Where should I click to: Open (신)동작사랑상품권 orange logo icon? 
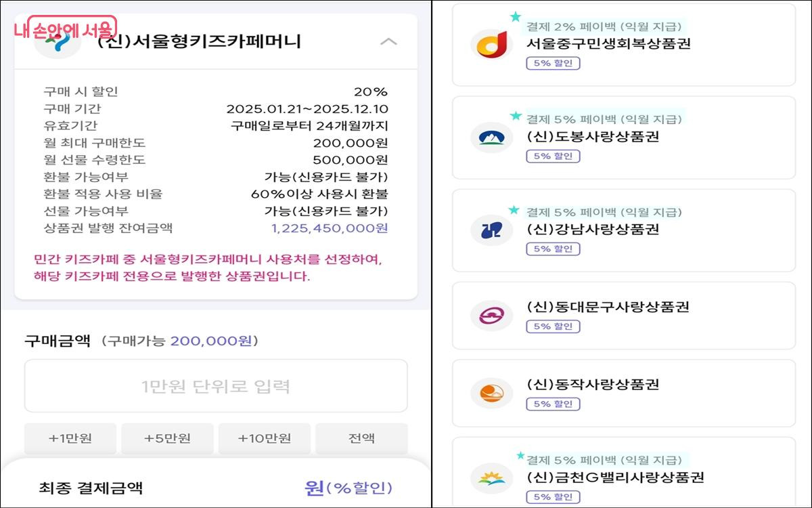coord(492,393)
